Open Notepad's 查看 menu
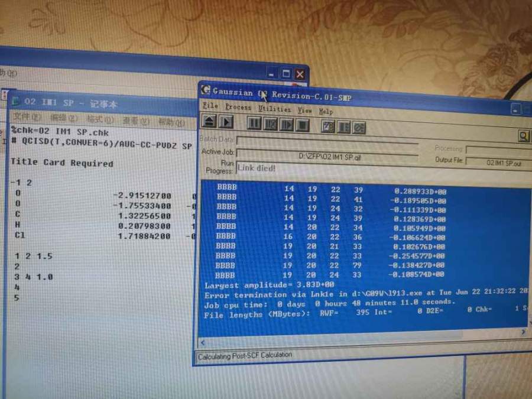This screenshot has width=532, height=399. (136, 121)
